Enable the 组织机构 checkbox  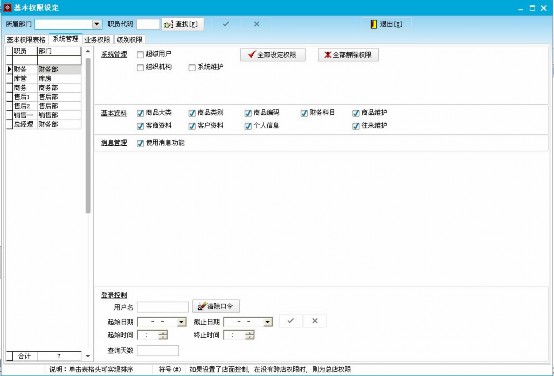[x=140, y=67]
